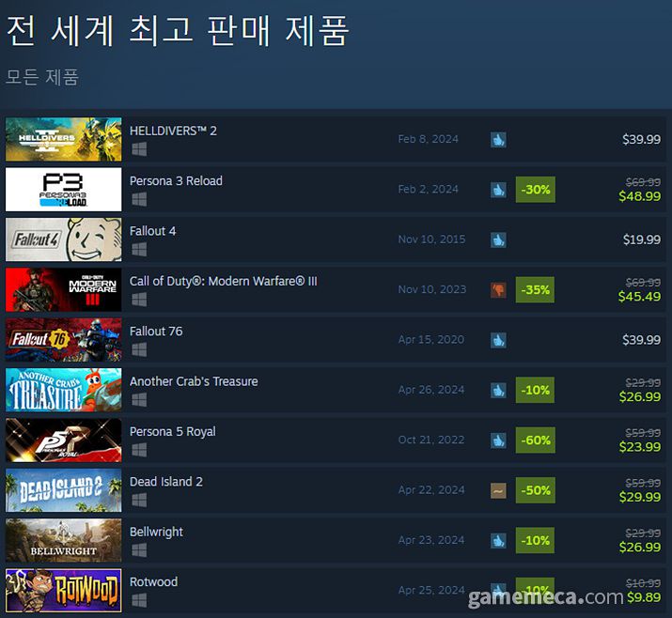Image resolution: width=672 pixels, height=618 pixels.
Task: Click the Windows platform icon under Fallout 4
Action: click(x=139, y=249)
